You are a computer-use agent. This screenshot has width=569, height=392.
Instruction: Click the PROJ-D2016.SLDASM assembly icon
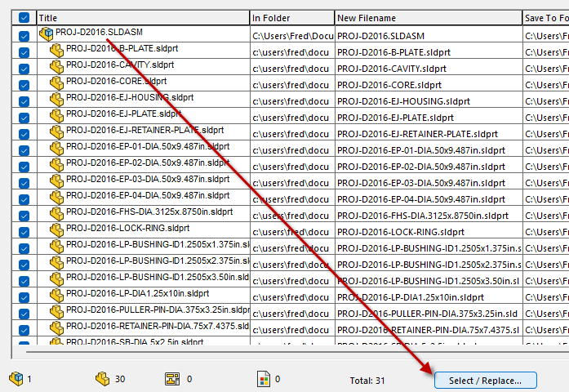pyautogui.click(x=47, y=33)
